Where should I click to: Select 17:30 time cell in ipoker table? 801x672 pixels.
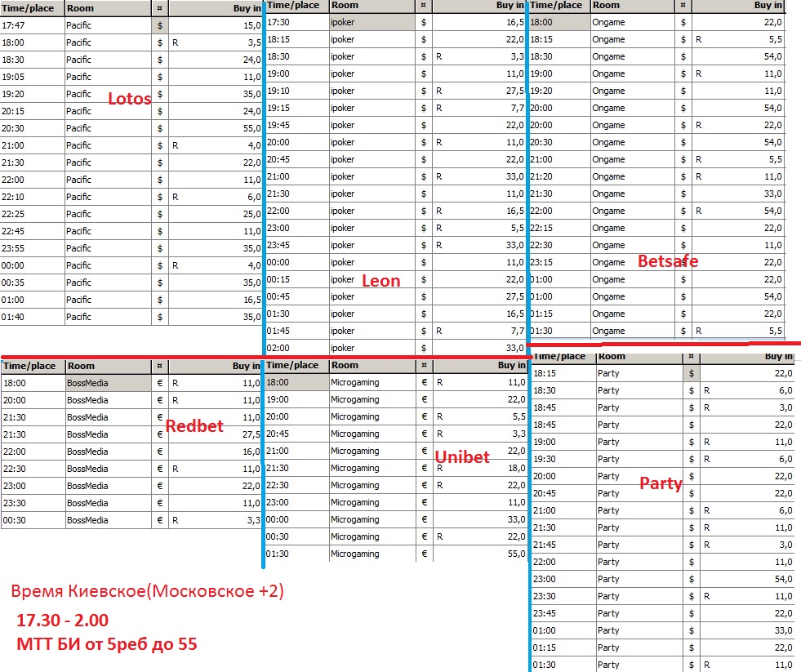296,23
